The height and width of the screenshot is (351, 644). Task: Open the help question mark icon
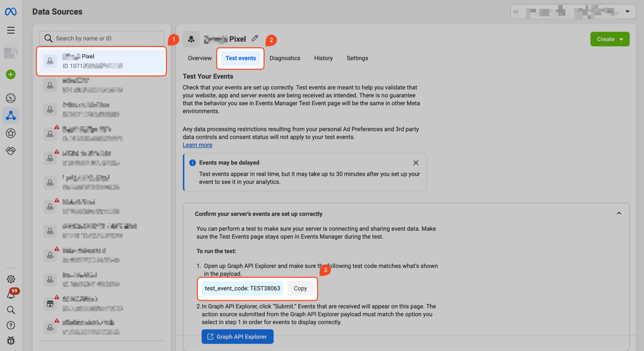11,325
